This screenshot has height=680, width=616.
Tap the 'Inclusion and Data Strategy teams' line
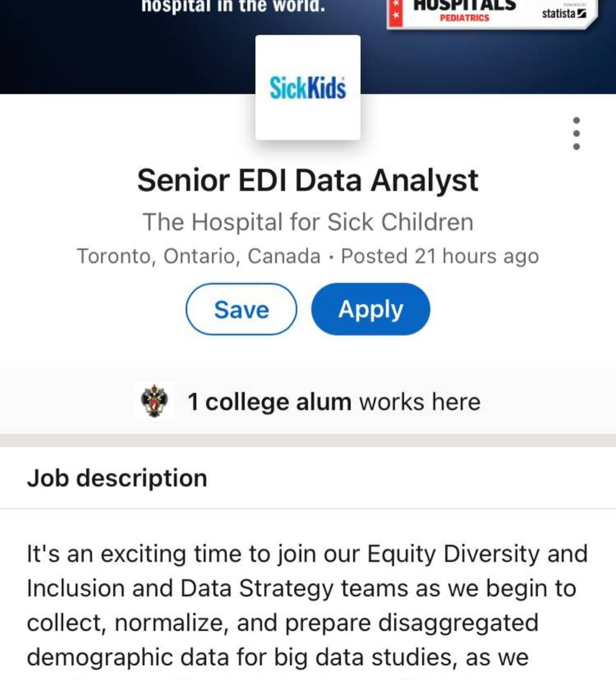click(x=301, y=588)
